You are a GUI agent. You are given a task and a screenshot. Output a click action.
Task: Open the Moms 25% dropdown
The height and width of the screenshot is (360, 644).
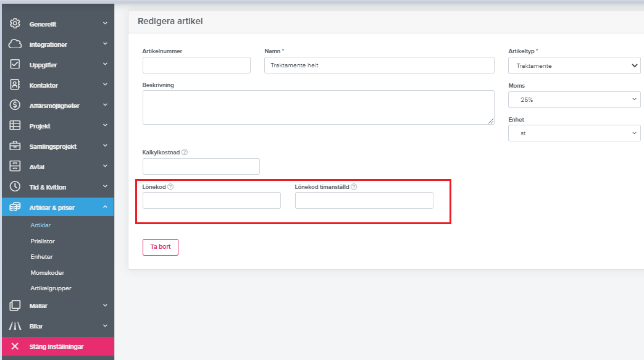pyautogui.click(x=574, y=99)
